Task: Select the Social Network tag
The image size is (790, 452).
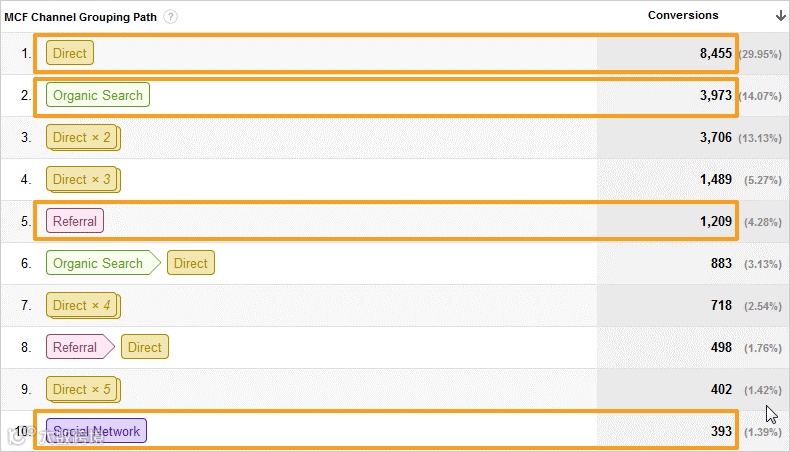Action: 96,431
